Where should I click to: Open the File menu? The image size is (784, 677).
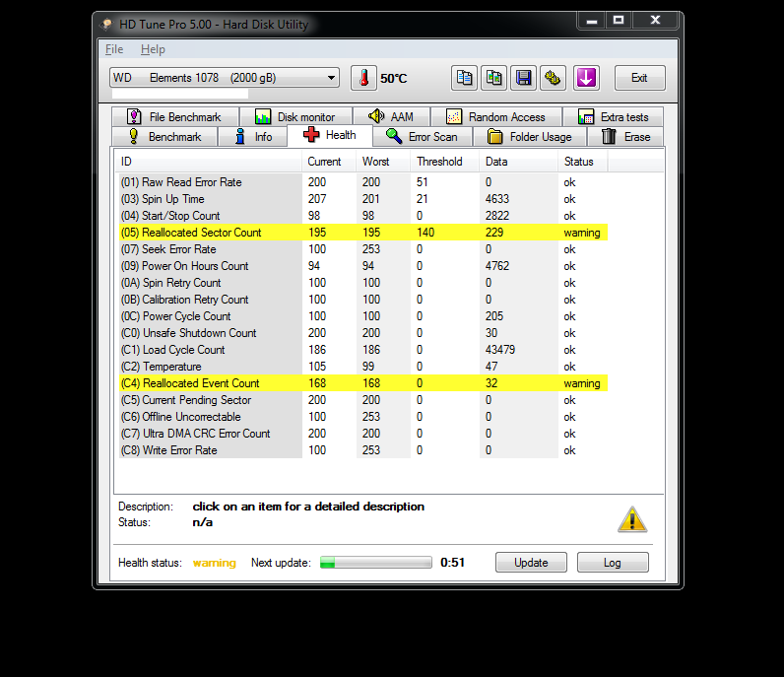point(114,49)
